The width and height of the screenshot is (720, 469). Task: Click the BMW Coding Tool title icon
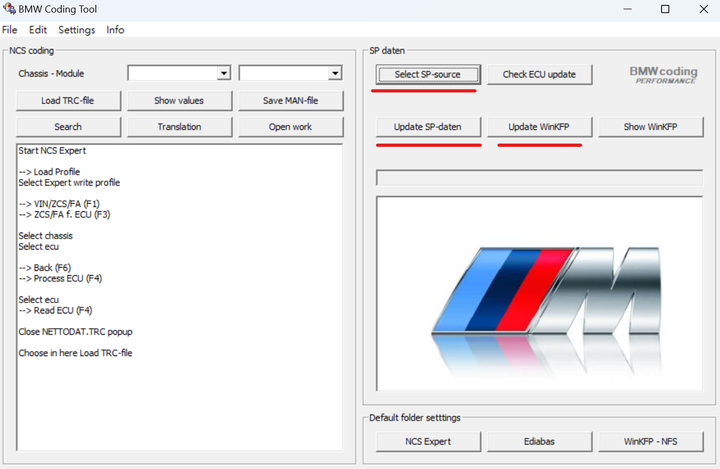pyautogui.click(x=9, y=9)
